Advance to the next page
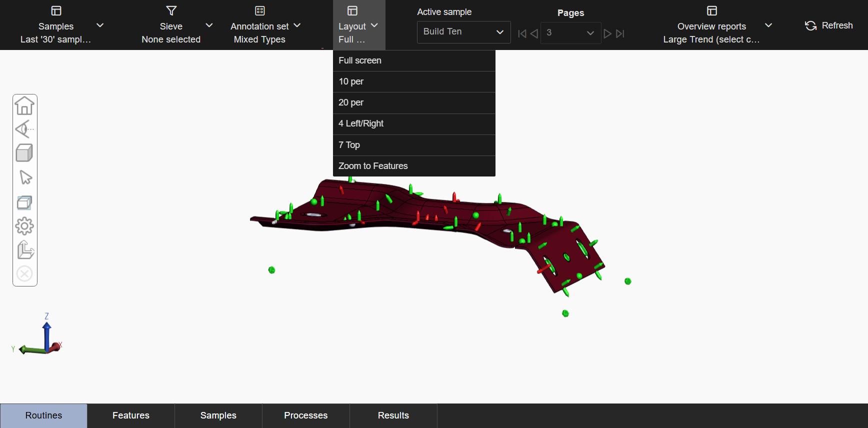Screen dimensions: 868x428 (x=607, y=33)
